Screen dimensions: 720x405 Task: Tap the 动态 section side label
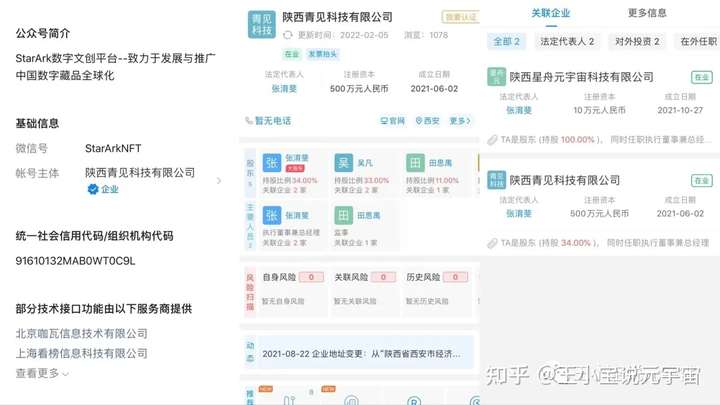pos(250,352)
